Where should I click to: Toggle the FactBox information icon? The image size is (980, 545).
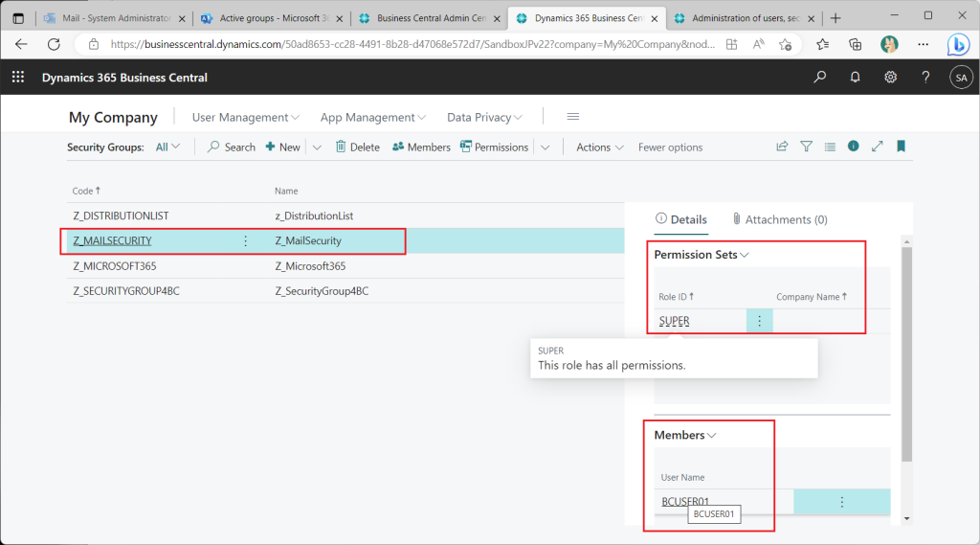pyautogui.click(x=853, y=147)
